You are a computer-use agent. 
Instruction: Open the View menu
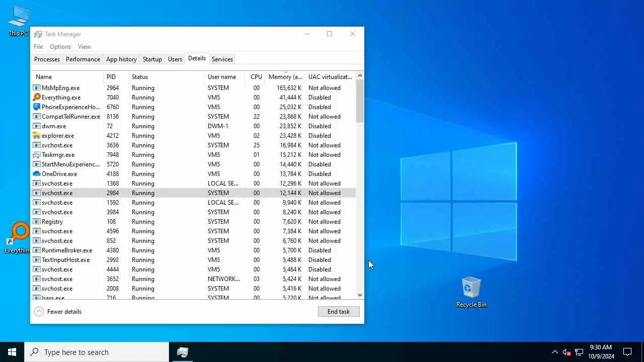tap(84, 47)
